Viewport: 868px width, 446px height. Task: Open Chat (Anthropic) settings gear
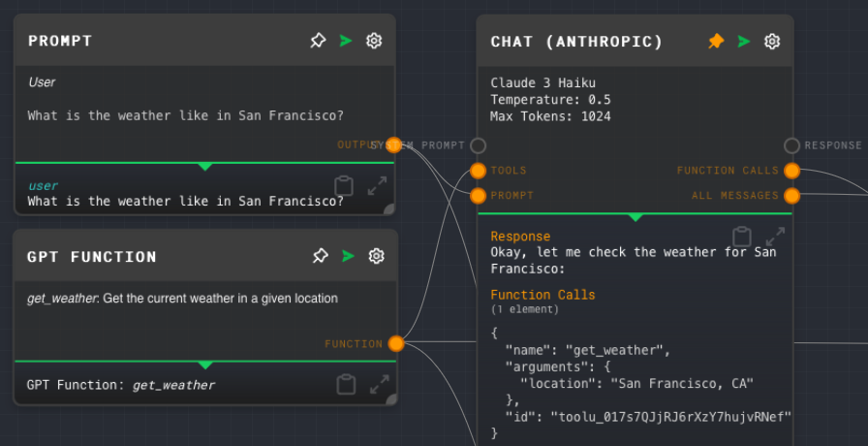point(772,41)
